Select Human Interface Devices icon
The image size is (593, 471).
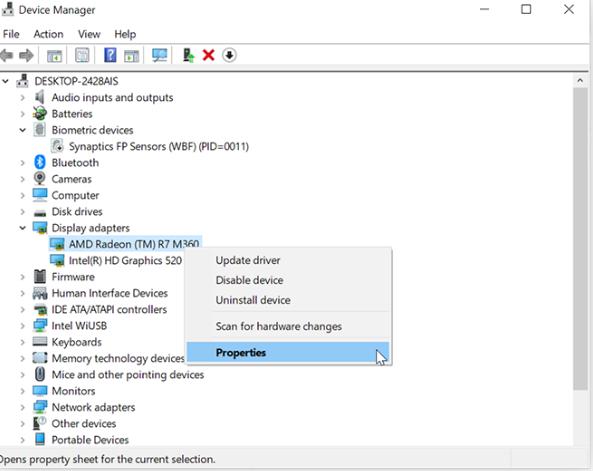click(40, 293)
